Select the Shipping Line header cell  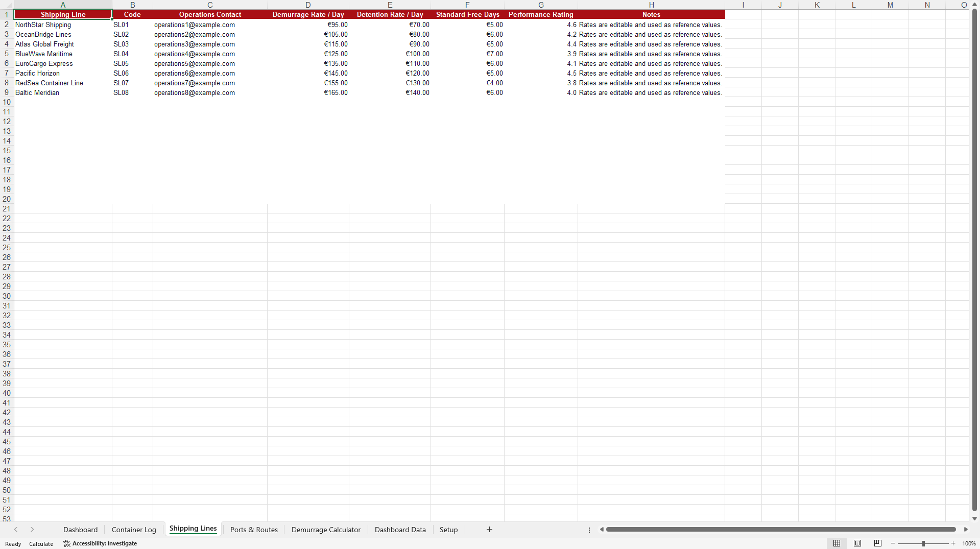(63, 15)
